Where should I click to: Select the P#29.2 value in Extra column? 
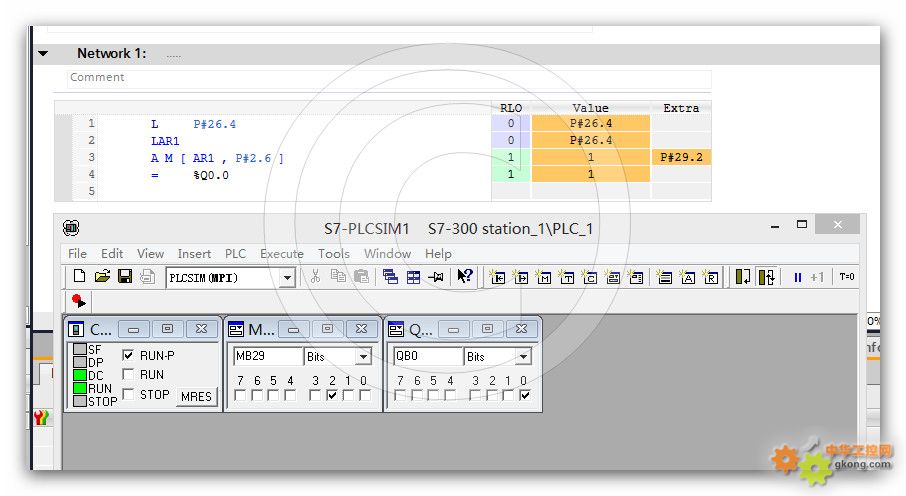(681, 157)
